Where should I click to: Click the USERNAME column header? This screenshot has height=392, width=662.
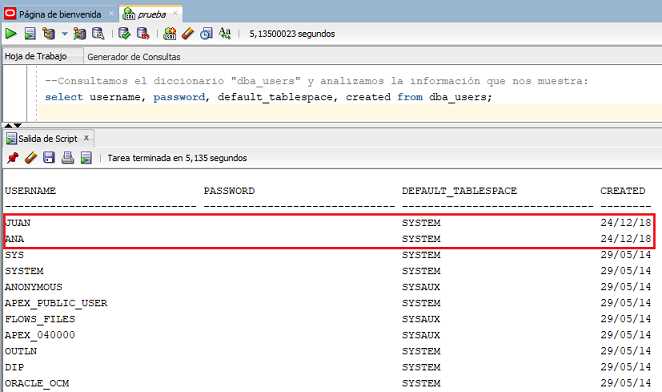[30, 191]
